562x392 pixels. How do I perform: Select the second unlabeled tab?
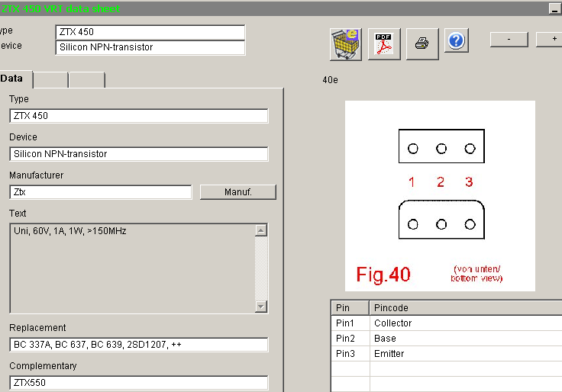pos(50,80)
